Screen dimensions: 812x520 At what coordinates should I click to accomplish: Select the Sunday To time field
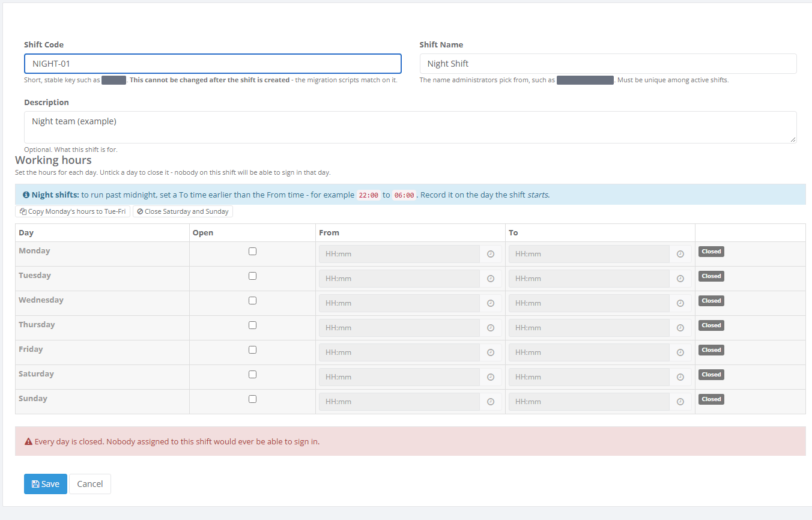pos(589,402)
